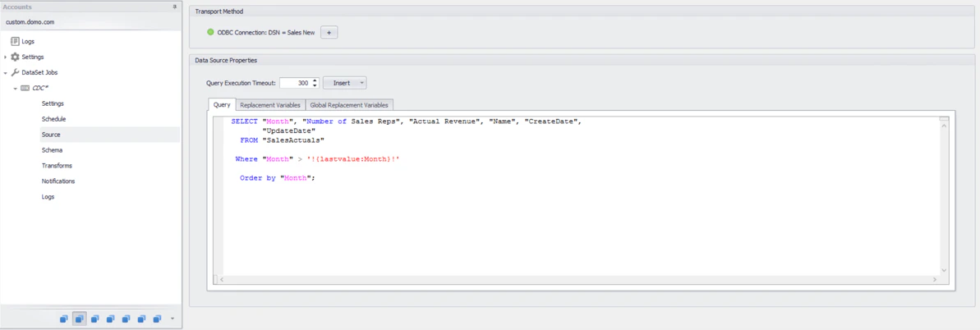Open the Insert dropdown button
The width and height of the screenshot is (980, 330).
pyautogui.click(x=344, y=82)
